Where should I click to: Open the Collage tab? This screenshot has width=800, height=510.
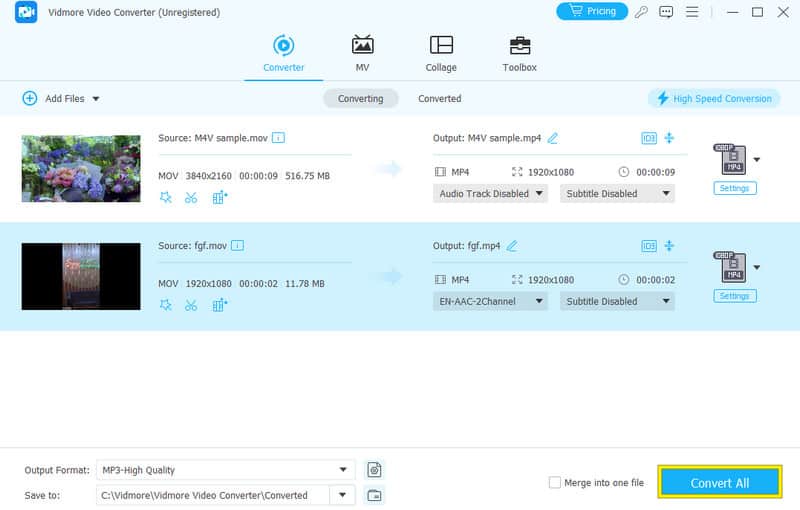click(x=440, y=54)
